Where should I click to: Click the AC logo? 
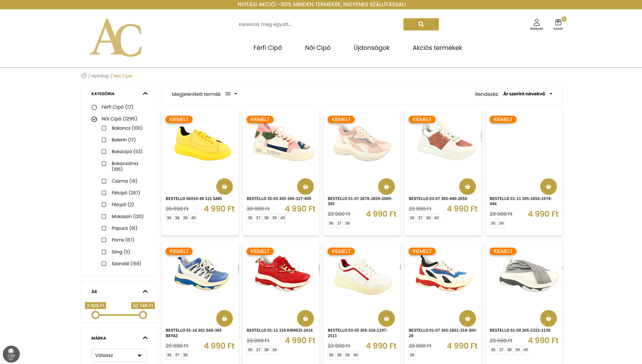point(116,38)
